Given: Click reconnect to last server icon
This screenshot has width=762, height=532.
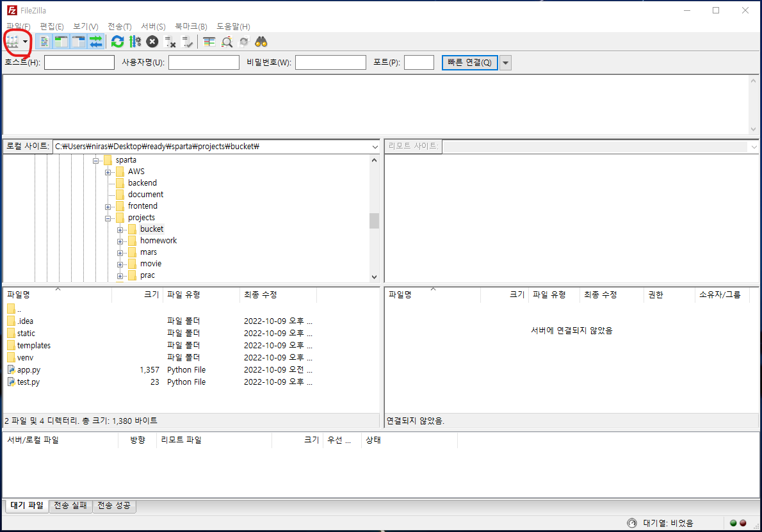Looking at the screenshot, I should tap(187, 42).
